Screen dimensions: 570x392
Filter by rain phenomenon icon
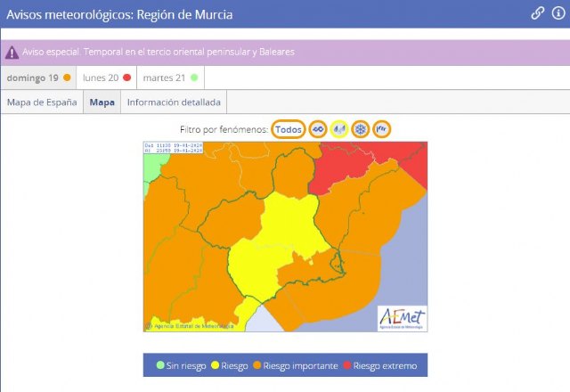point(339,129)
